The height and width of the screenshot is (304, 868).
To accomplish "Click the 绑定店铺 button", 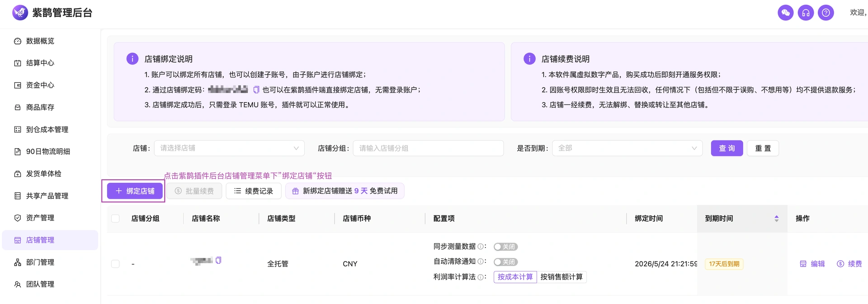I will pos(135,191).
